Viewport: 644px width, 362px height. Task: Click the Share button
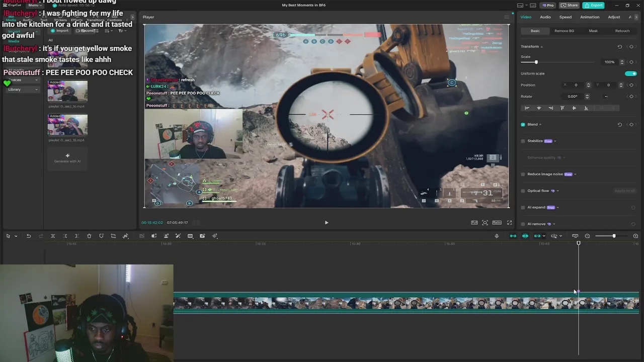569,5
